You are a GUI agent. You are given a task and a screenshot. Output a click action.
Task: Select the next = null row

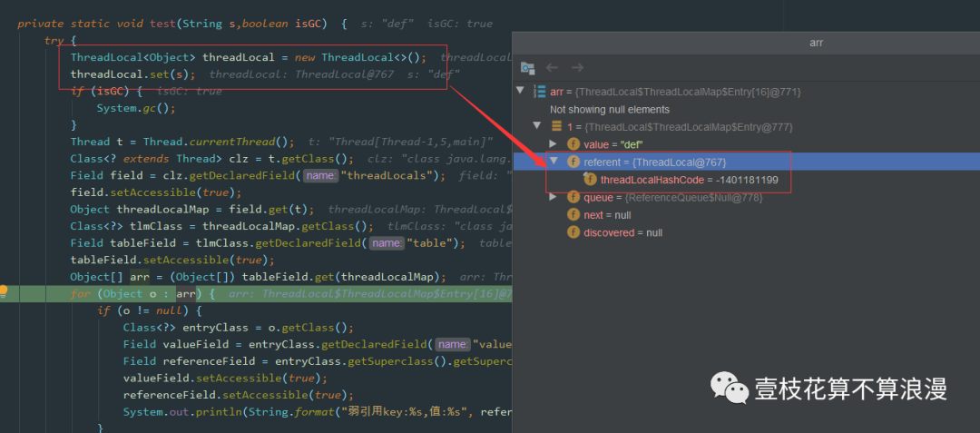click(607, 215)
